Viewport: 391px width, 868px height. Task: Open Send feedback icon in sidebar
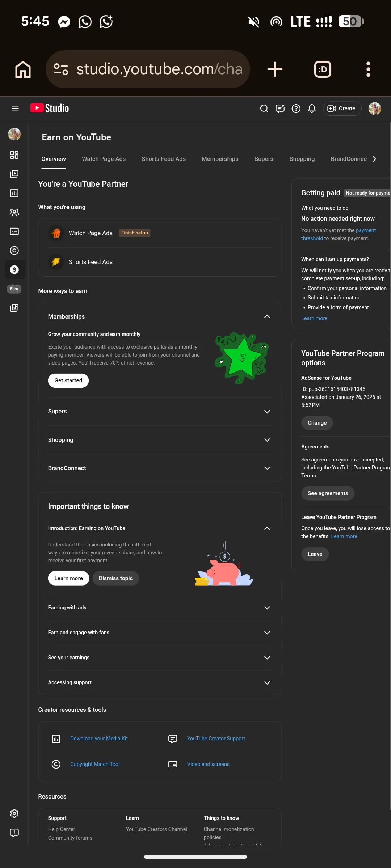pyautogui.click(x=14, y=833)
